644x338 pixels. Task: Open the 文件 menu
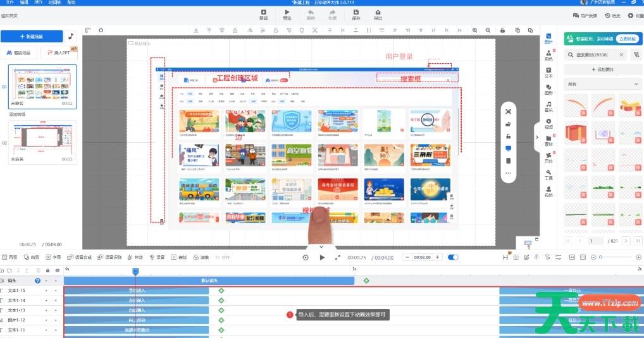click(9, 3)
